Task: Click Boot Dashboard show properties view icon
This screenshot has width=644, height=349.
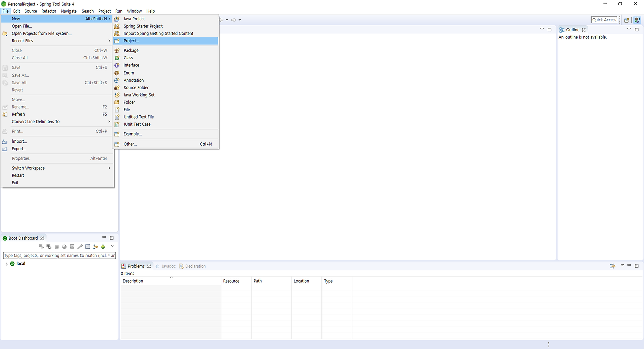Action: coord(88,247)
